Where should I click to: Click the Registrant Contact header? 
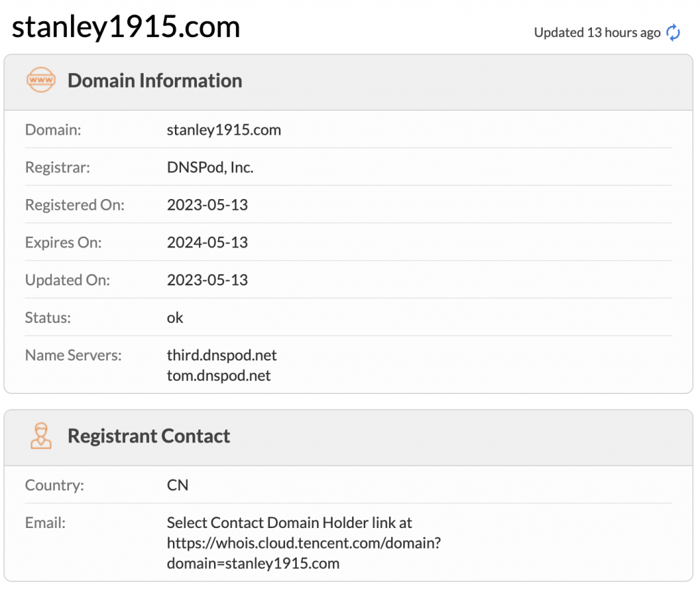click(x=148, y=436)
